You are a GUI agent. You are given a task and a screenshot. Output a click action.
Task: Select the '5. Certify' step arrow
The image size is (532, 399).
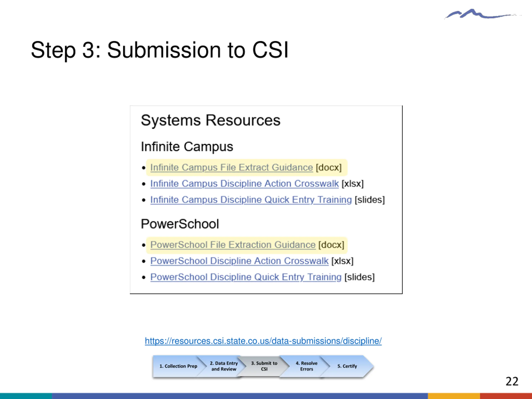pos(347,366)
